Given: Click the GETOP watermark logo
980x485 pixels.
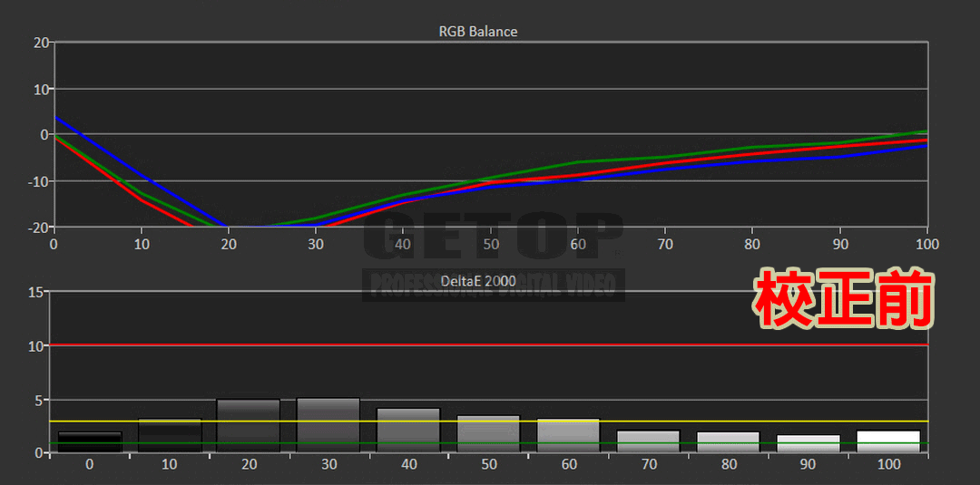Looking at the screenshot, I should 493,239.
